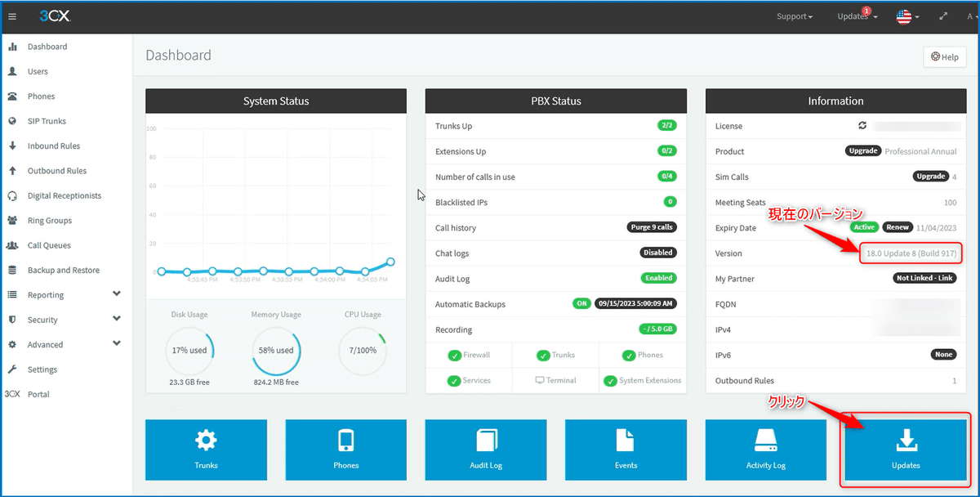This screenshot has height=497, width=980.
Task: Open the Audit Log book tile
Action: click(486, 450)
